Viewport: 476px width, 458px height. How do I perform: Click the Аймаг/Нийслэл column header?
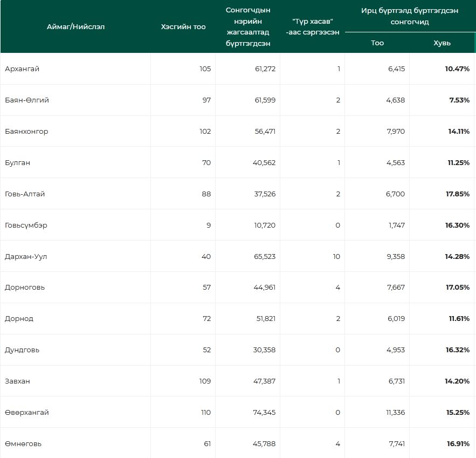click(x=75, y=27)
